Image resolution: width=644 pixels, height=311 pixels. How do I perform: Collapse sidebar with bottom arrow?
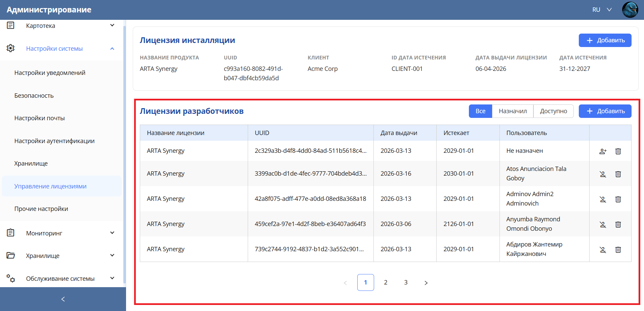tap(63, 299)
